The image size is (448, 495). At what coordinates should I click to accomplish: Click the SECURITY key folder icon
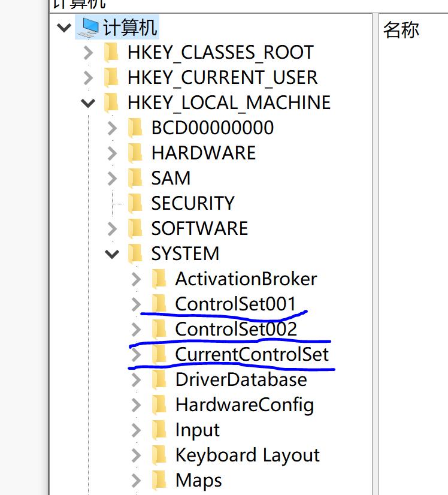[x=135, y=203]
